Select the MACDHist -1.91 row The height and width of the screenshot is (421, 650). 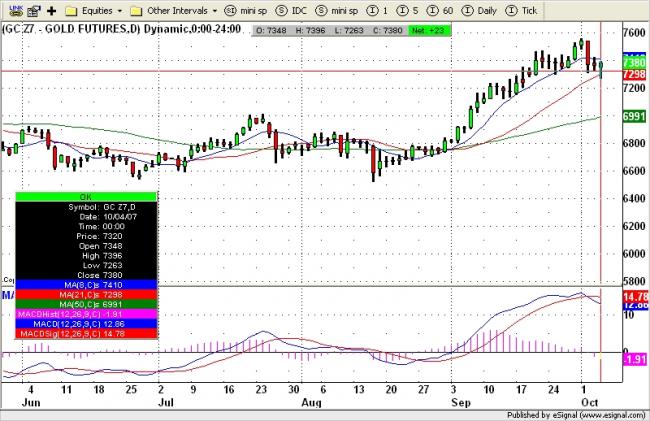point(86,314)
